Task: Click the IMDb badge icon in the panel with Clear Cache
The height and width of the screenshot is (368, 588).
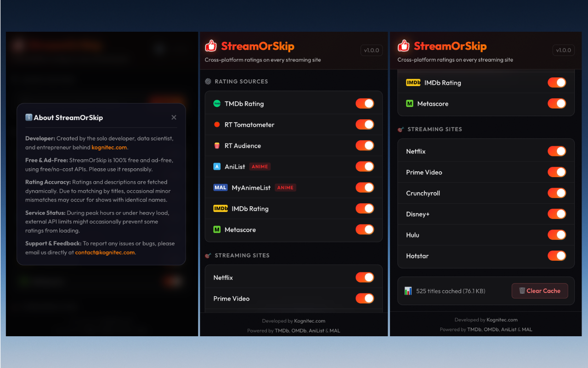Action: [413, 83]
